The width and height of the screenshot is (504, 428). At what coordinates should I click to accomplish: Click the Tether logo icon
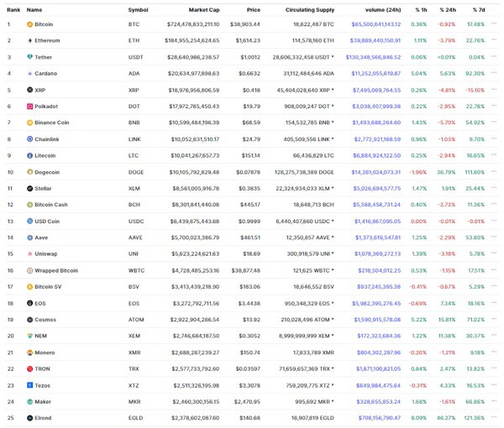30,57
